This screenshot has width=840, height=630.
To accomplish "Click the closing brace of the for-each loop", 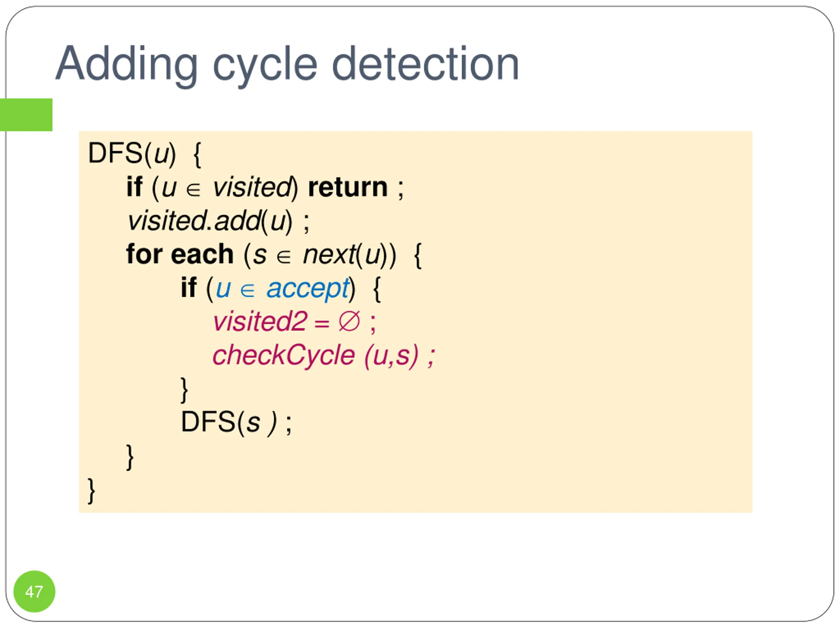I will click(x=130, y=457).
